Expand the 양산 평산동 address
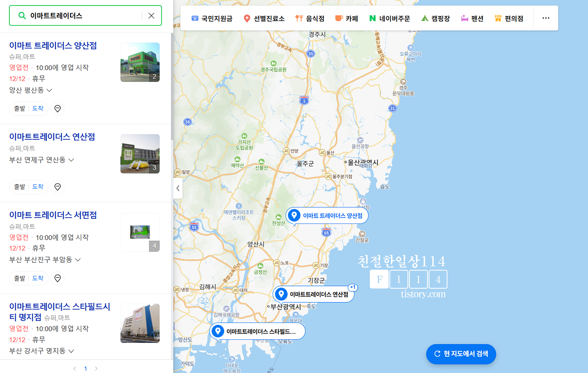 point(49,90)
